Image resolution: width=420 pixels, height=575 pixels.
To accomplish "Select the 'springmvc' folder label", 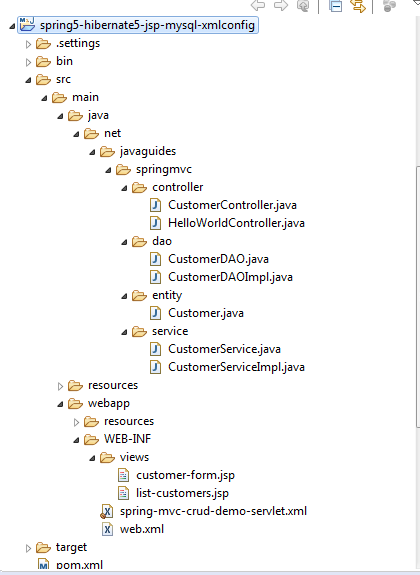I will point(164,169).
